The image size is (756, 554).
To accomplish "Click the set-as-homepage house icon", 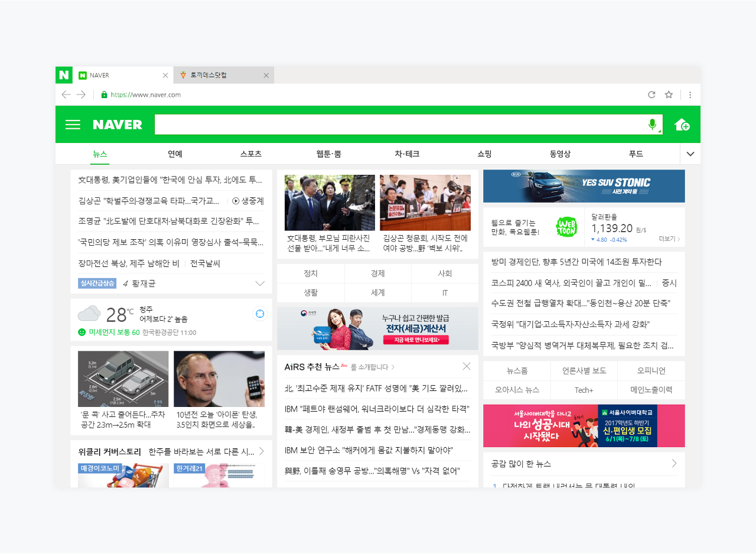I will (x=682, y=125).
